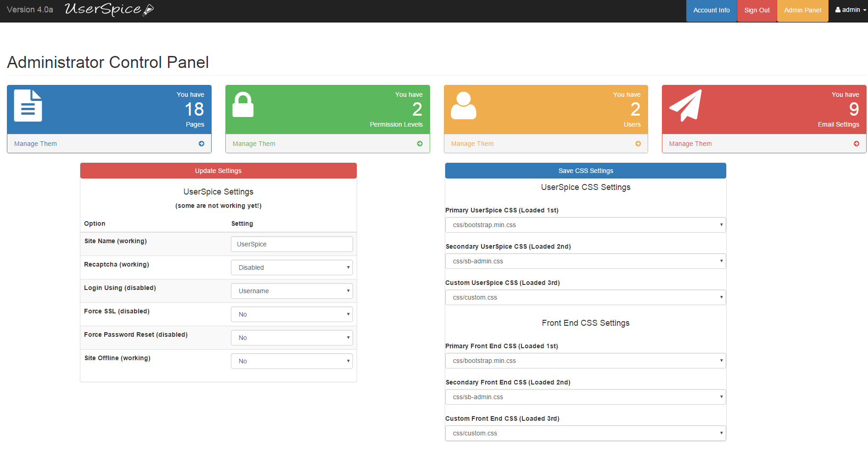This screenshot has height=468, width=868.
Task: Expand Primary UserSpice CSS dropdown
Action: (x=585, y=225)
